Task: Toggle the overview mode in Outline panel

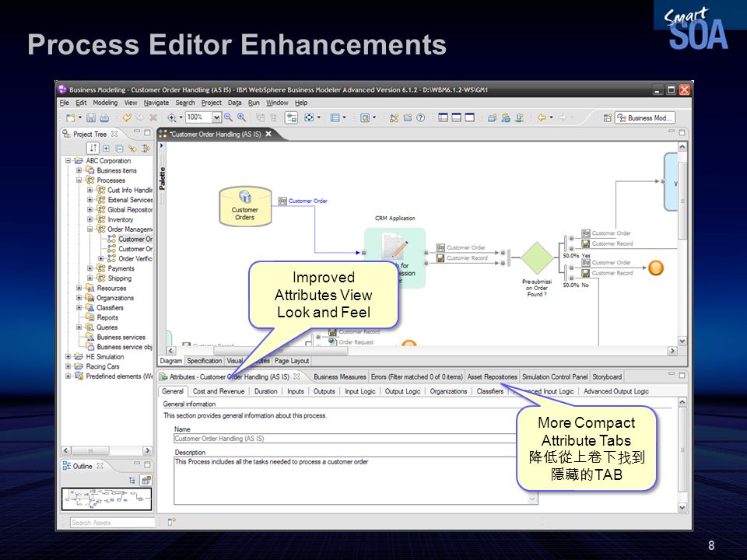Action: click(x=146, y=480)
